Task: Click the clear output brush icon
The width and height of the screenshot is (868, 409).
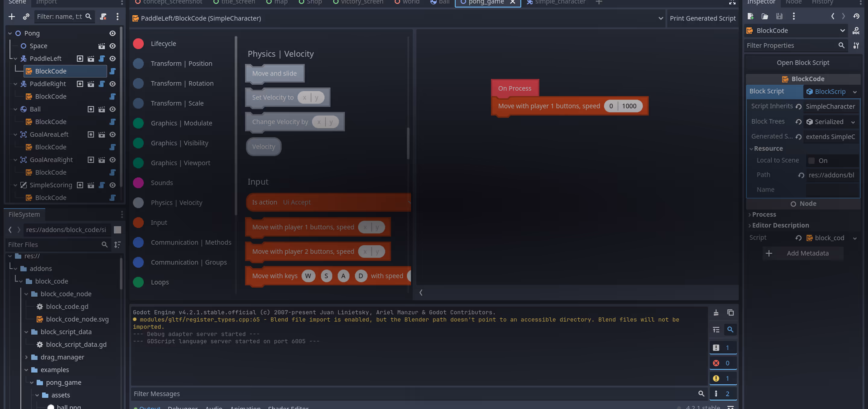Action: point(716,313)
